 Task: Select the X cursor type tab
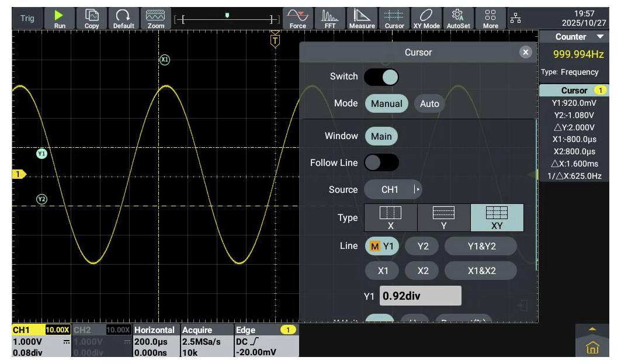pyautogui.click(x=391, y=217)
